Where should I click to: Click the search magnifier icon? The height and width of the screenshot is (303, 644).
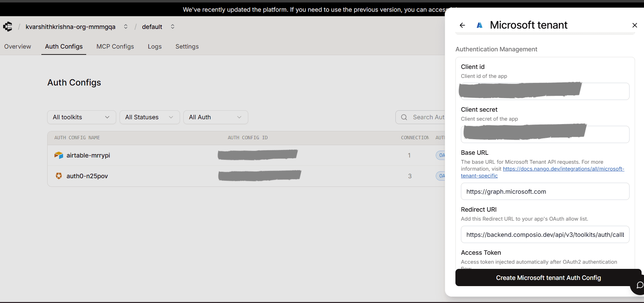[x=404, y=117]
